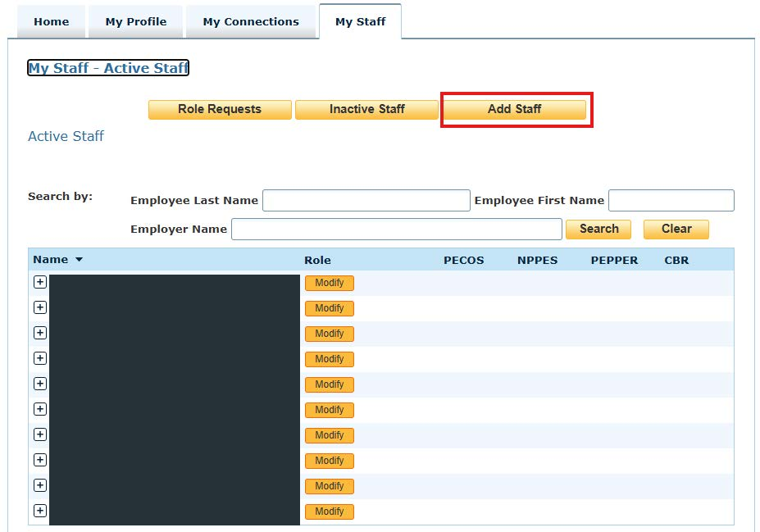
Task: Open Role Requests
Action: point(220,110)
